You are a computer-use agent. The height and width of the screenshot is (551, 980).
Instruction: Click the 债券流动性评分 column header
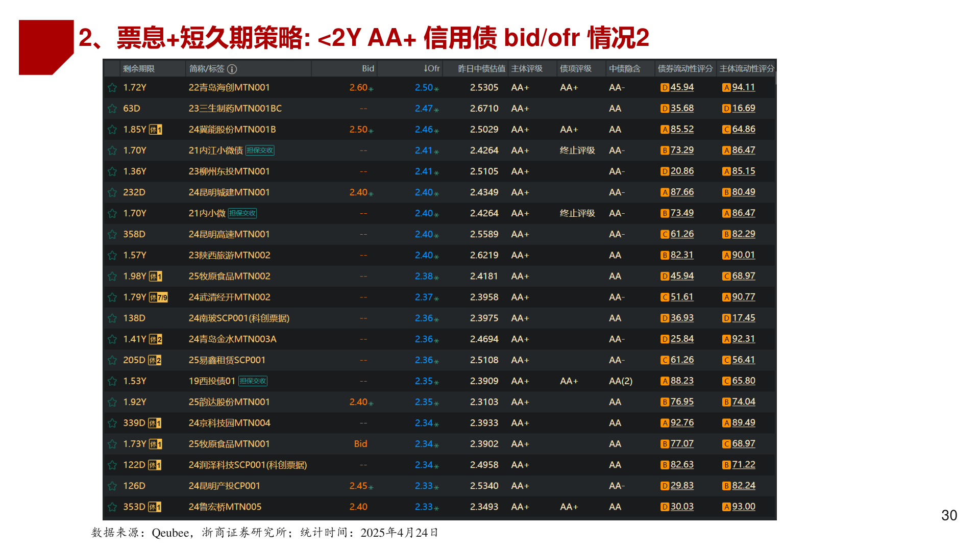tap(685, 68)
